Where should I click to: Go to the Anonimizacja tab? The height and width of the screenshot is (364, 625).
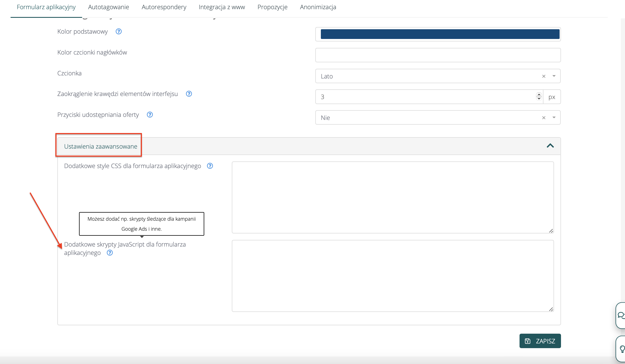(318, 7)
